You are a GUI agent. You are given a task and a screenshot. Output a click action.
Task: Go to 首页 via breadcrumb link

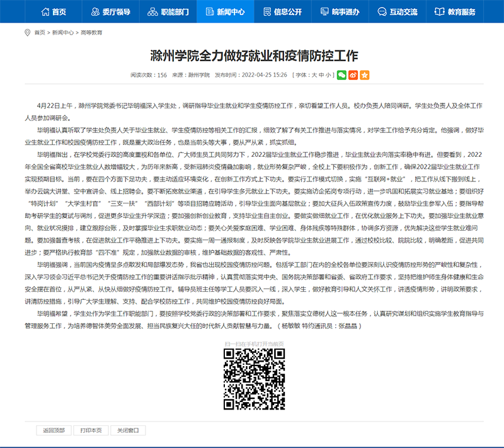40,33
